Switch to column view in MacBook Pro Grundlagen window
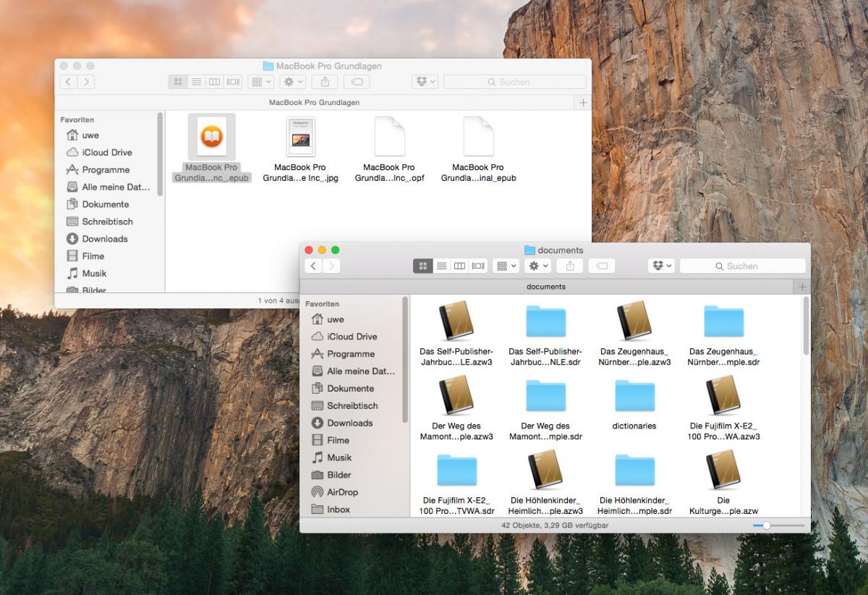 click(216, 83)
